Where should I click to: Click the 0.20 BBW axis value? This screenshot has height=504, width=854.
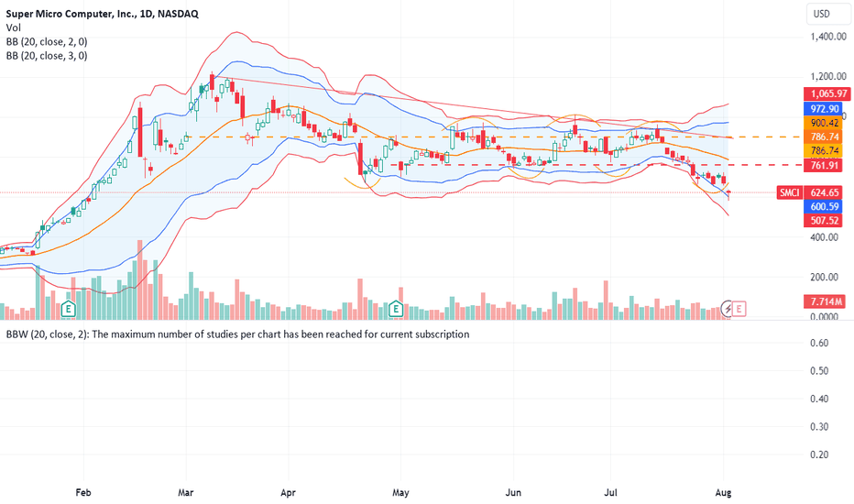tap(819, 455)
